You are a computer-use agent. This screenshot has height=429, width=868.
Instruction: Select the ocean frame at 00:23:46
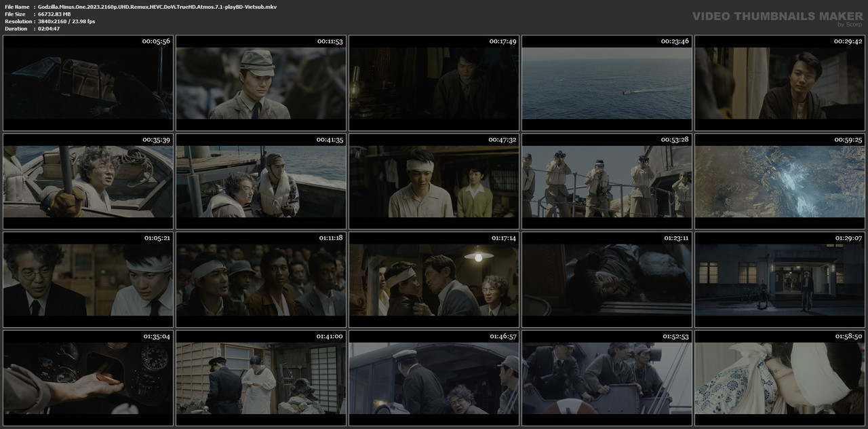[607, 83]
